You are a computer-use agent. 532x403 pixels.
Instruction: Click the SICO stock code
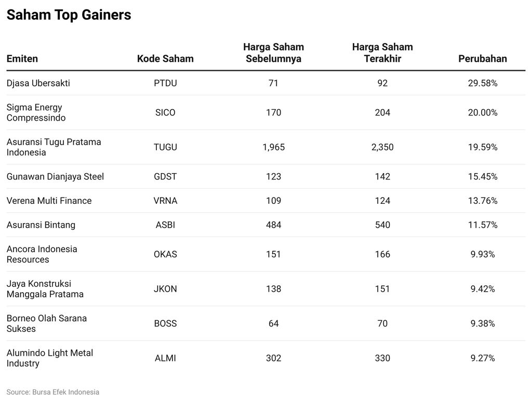[165, 112]
